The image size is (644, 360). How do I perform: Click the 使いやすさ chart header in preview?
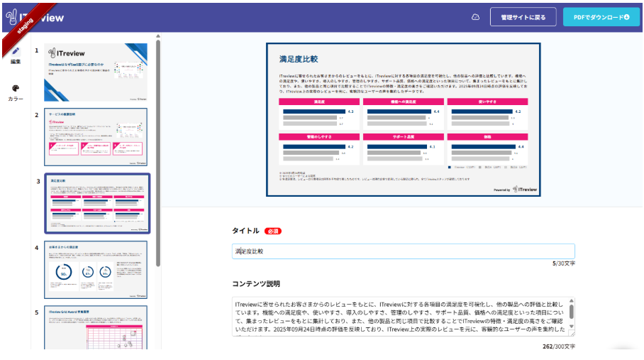tap(487, 102)
